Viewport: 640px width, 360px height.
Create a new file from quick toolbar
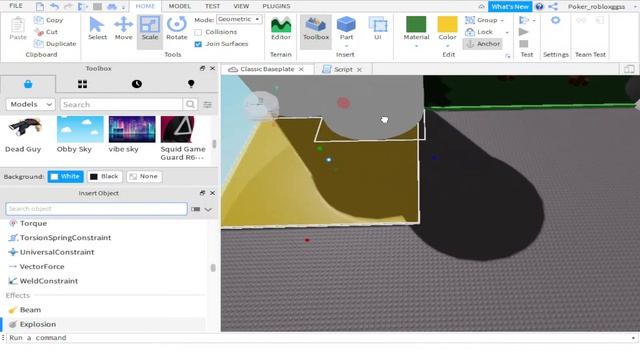tap(40, 6)
